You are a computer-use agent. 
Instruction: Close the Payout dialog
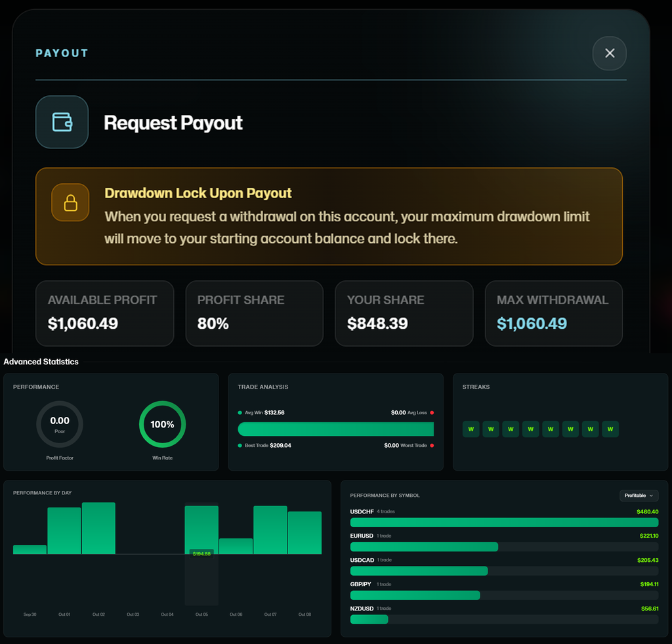pyautogui.click(x=610, y=53)
